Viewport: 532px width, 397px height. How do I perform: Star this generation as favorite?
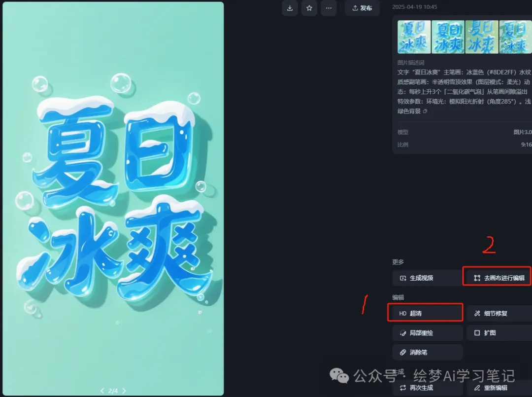pos(309,8)
